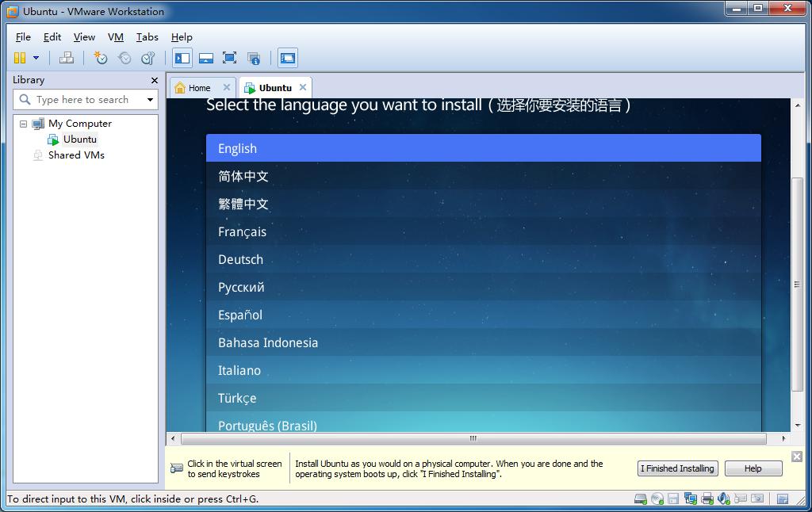The width and height of the screenshot is (812, 512).
Task: Click the USB keyboard and mouse status icon
Action: click(x=741, y=499)
